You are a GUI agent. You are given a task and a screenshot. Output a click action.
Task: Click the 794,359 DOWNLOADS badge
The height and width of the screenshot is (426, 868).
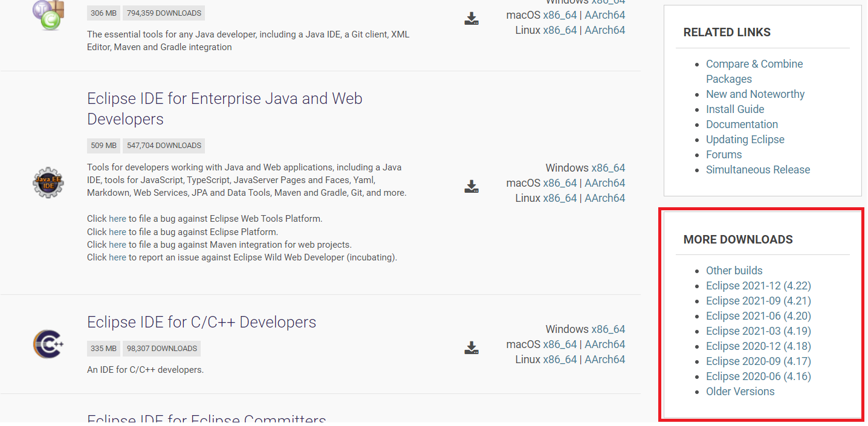coord(164,13)
